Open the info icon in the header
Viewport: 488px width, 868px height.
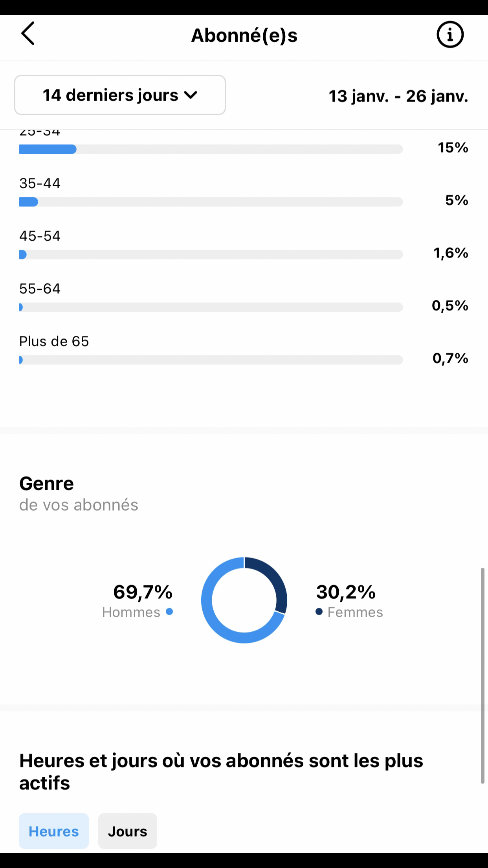click(x=450, y=35)
